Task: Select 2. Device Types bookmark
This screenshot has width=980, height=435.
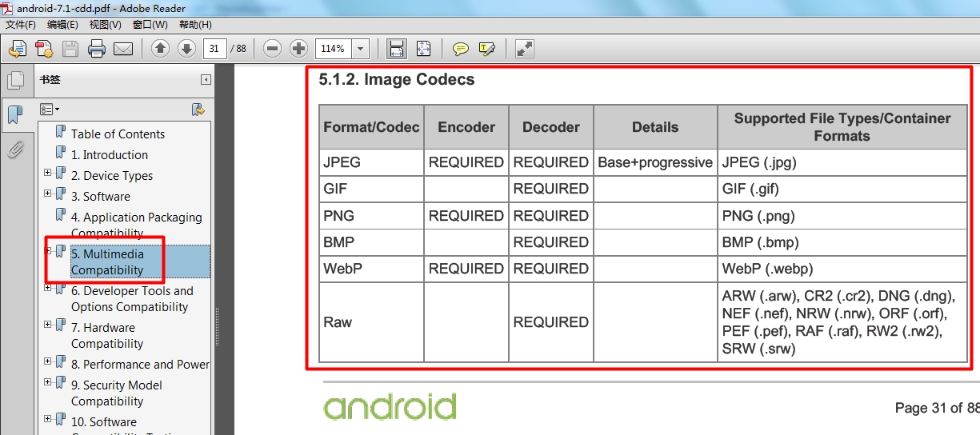Action: click(x=112, y=176)
